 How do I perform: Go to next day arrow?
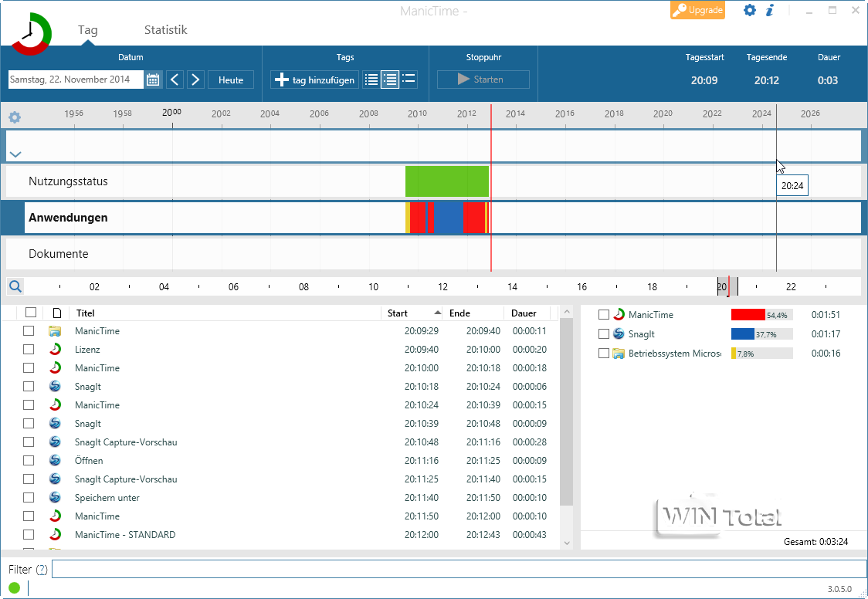195,80
